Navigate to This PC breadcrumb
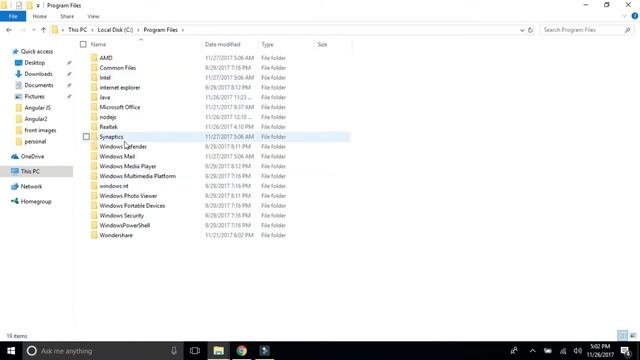This screenshot has height=360, width=640. (x=77, y=30)
